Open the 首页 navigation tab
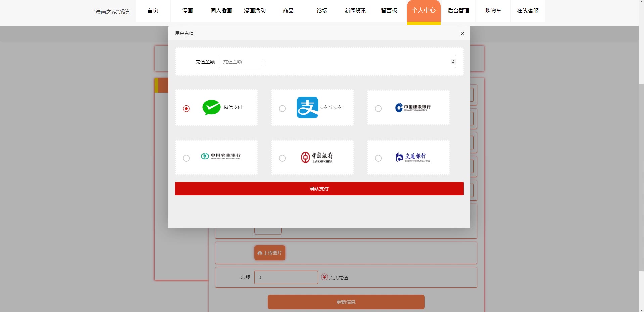Screen dimensions: 644x312 click(x=153, y=11)
